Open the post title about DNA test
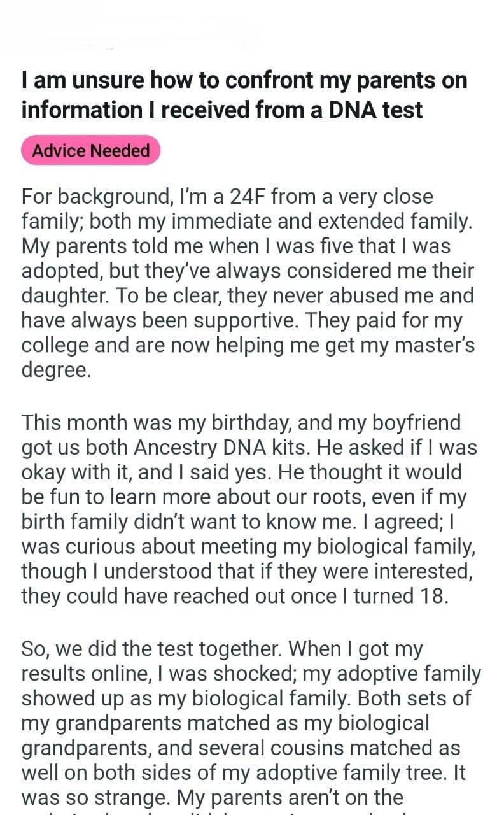This screenshot has width=504, height=815. click(x=244, y=95)
